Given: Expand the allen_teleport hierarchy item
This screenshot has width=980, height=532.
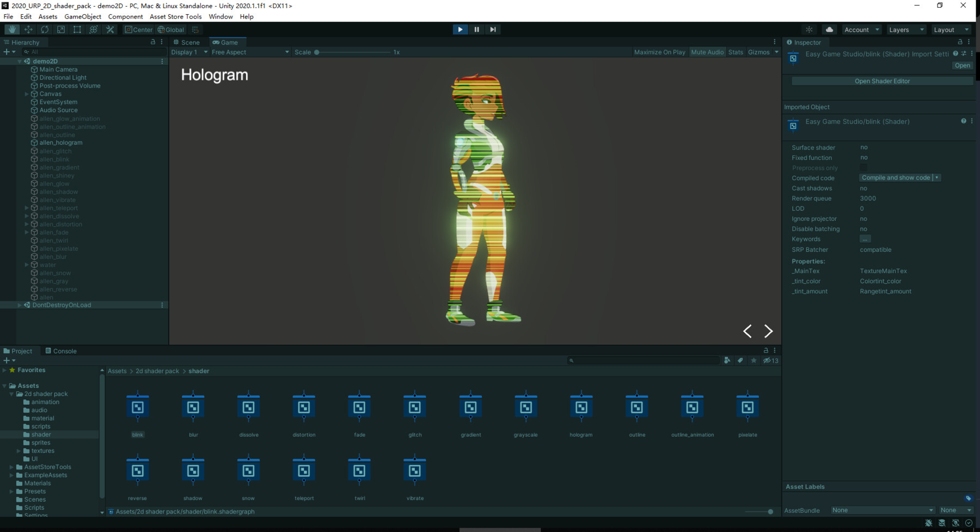Looking at the screenshot, I should point(26,208).
